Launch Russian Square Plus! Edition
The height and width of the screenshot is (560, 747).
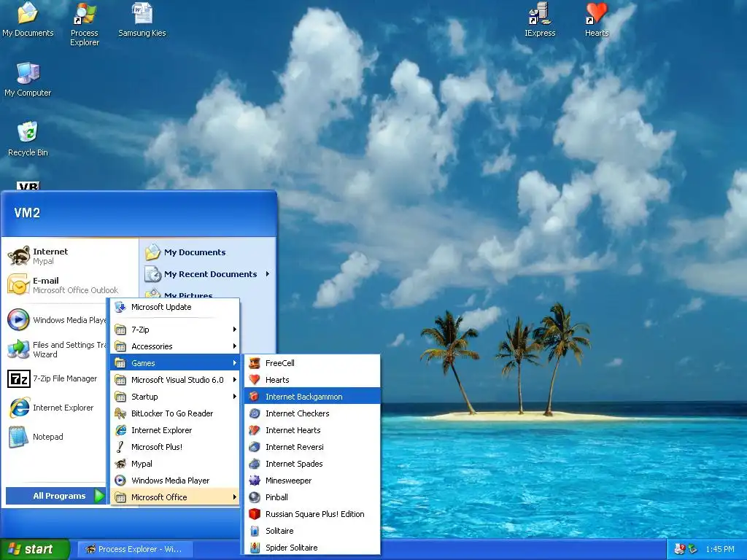click(x=312, y=514)
